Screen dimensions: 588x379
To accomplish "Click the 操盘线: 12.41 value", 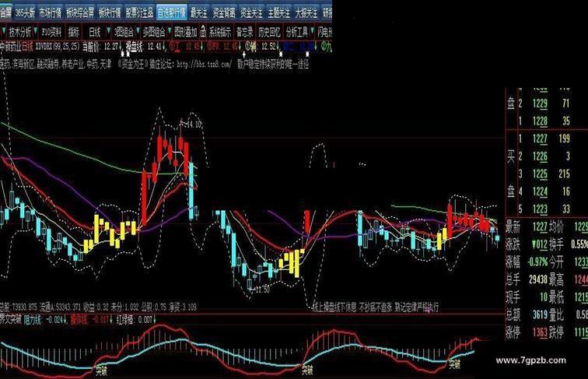I will pos(144,47).
